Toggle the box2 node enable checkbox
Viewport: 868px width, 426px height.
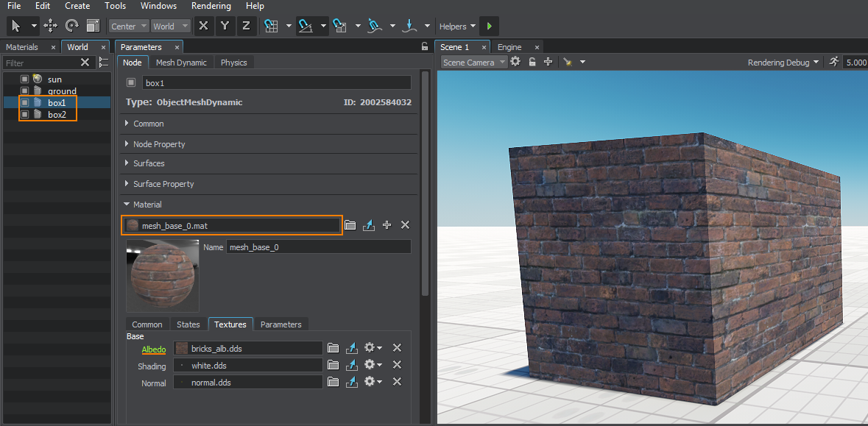tap(24, 115)
